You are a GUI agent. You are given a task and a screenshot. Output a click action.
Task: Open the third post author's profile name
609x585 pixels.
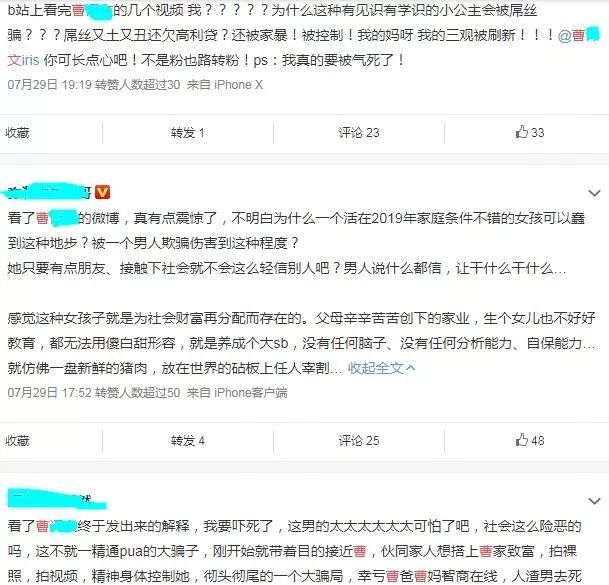56,499
